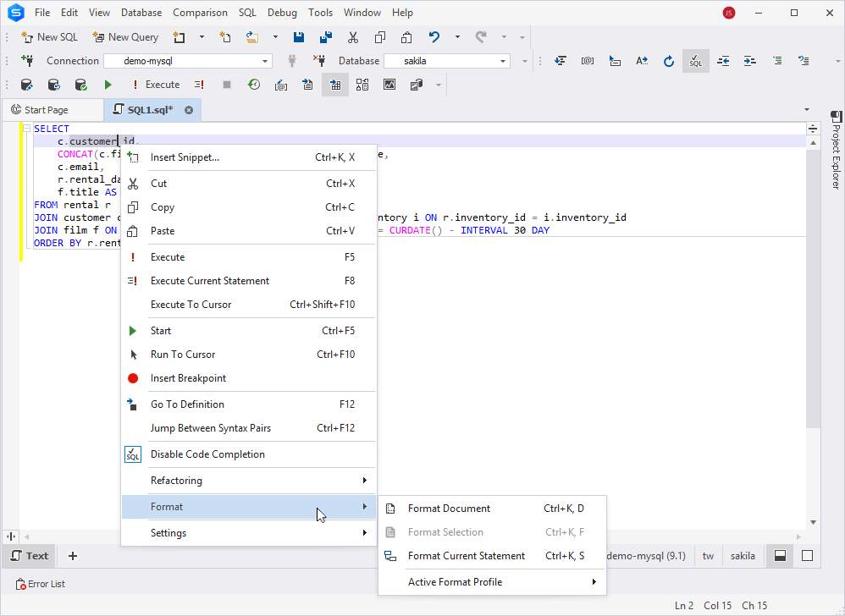Click the Decrease Indent toolbar icon
Screen dimensions: 845x616
pyautogui.click(x=723, y=61)
